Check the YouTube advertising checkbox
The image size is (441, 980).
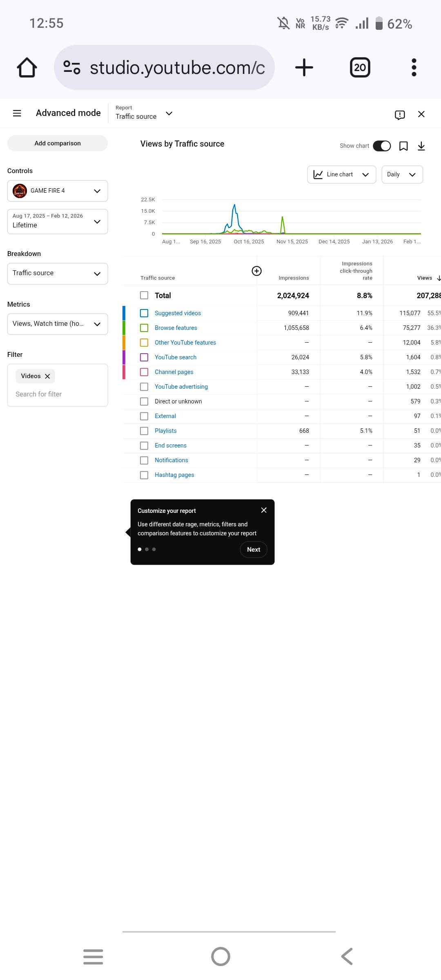click(144, 387)
